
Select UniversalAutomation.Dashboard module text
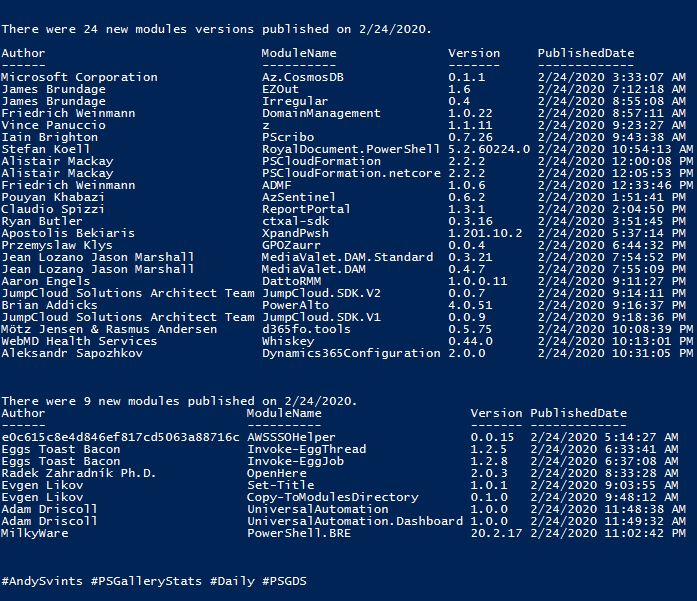(x=355, y=521)
